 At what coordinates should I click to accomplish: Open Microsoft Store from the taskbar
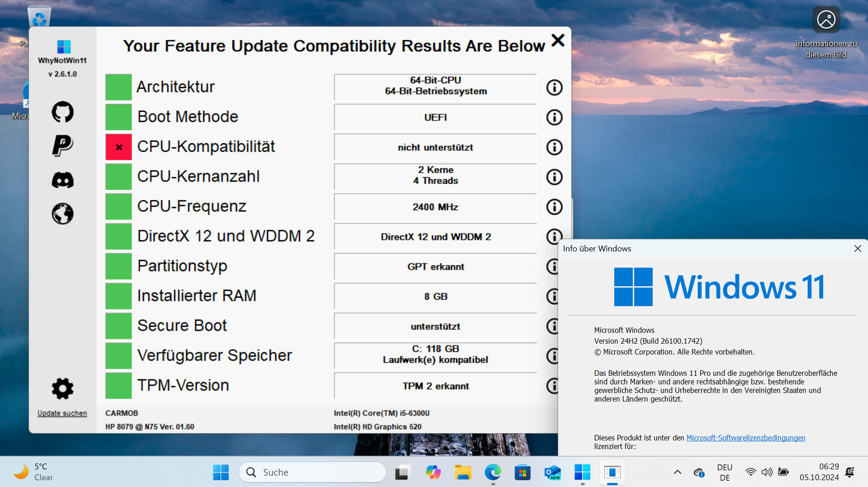click(x=522, y=472)
